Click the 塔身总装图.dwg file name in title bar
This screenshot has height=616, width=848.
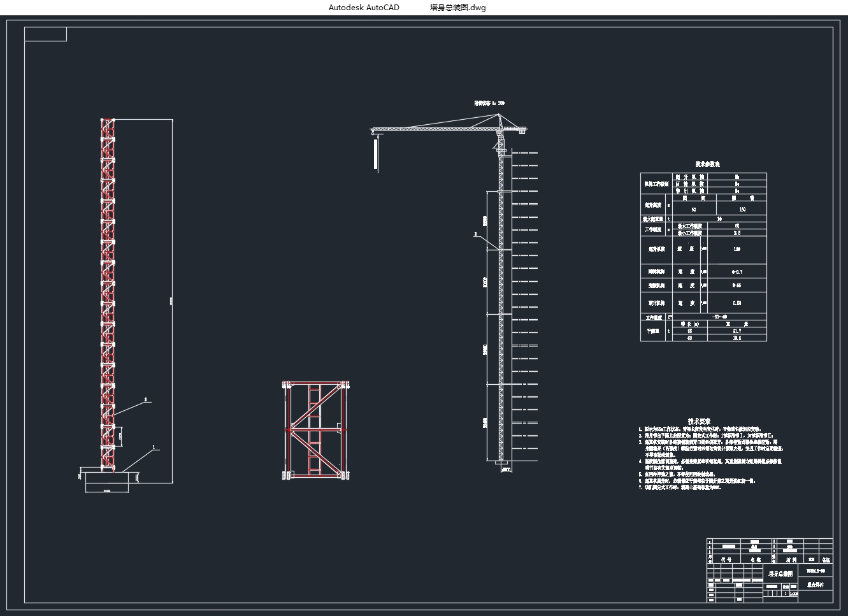(x=457, y=8)
